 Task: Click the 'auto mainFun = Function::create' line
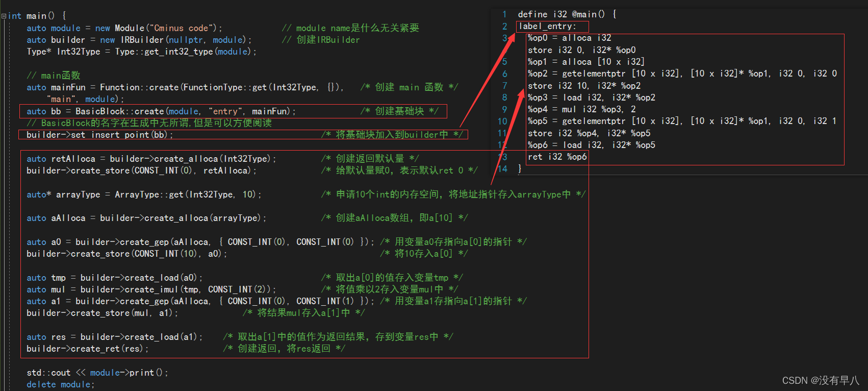click(x=185, y=87)
